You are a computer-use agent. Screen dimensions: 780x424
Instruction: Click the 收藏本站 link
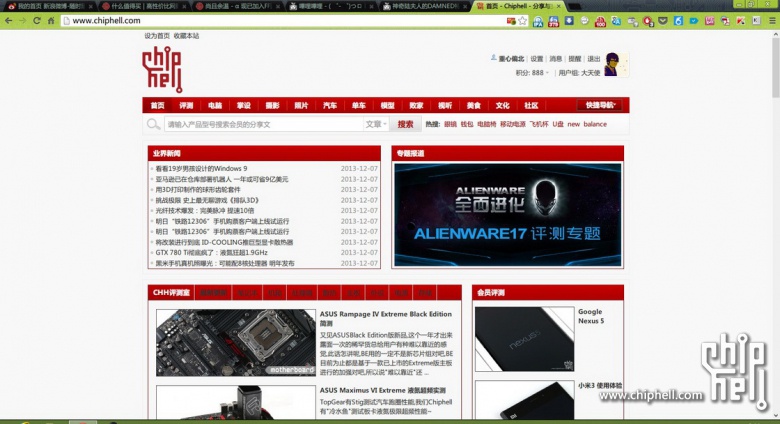pos(187,36)
